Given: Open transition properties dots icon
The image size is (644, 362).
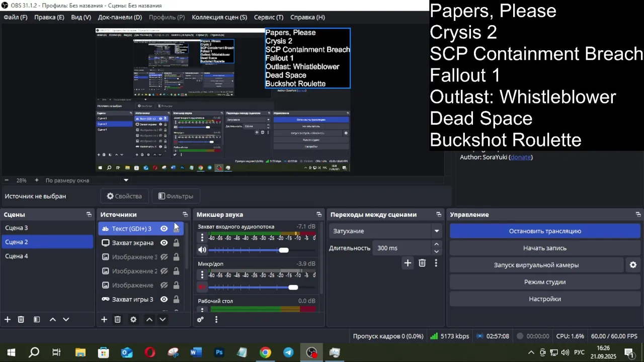Looking at the screenshot, I should point(436,263).
